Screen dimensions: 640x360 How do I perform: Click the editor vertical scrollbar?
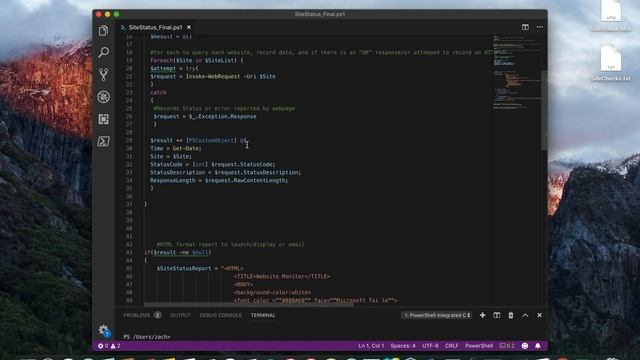point(544,111)
